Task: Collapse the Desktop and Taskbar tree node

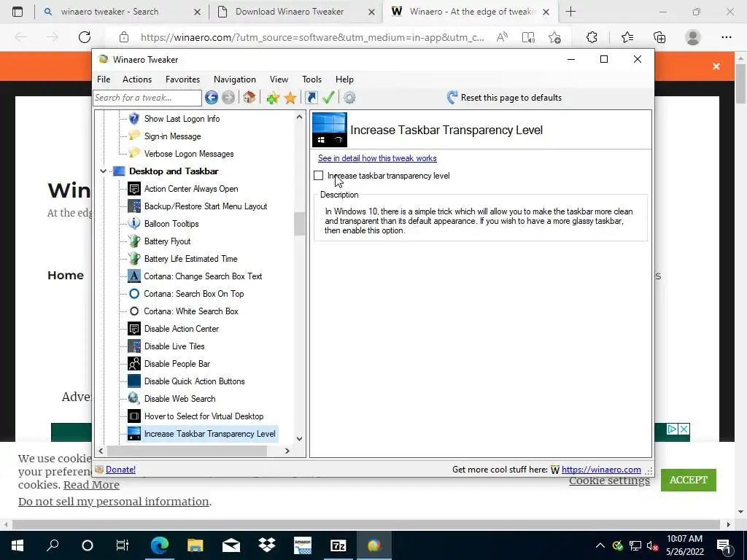Action: point(103,171)
